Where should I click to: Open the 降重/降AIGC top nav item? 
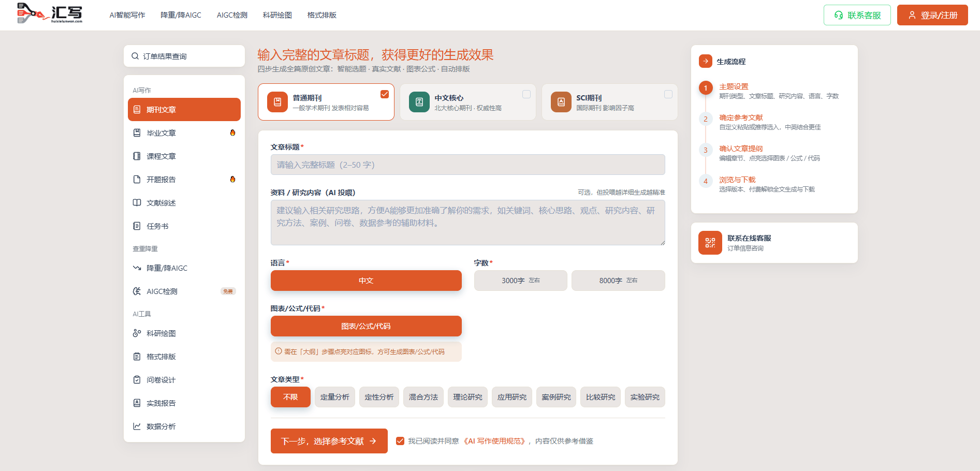pyautogui.click(x=181, y=15)
